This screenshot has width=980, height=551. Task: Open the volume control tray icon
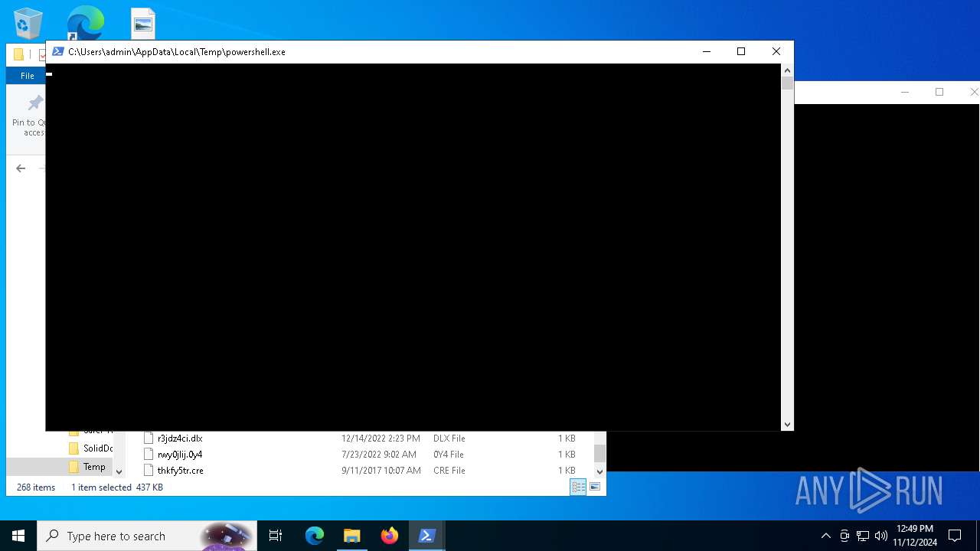pyautogui.click(x=881, y=536)
